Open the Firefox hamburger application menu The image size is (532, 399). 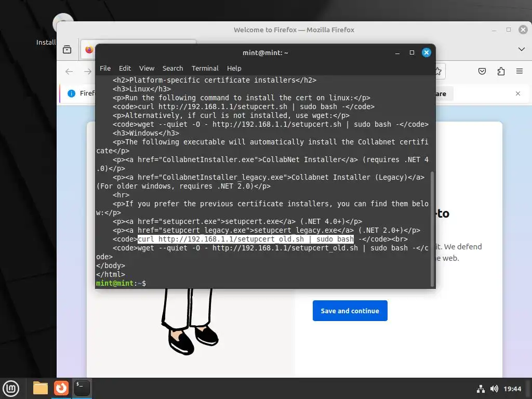click(520, 71)
